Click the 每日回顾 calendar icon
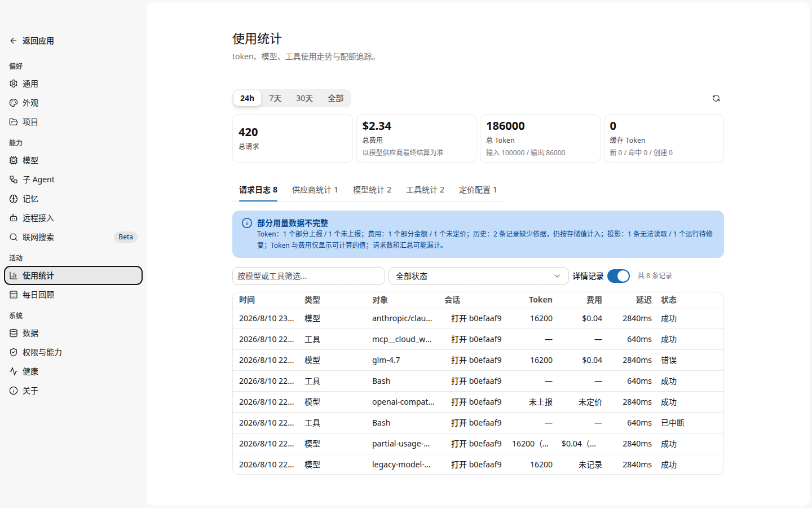Image resolution: width=812 pixels, height=508 pixels. click(x=14, y=295)
